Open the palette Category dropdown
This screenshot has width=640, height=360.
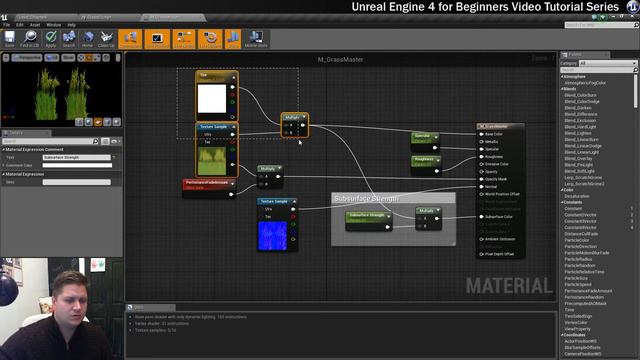tap(608, 63)
